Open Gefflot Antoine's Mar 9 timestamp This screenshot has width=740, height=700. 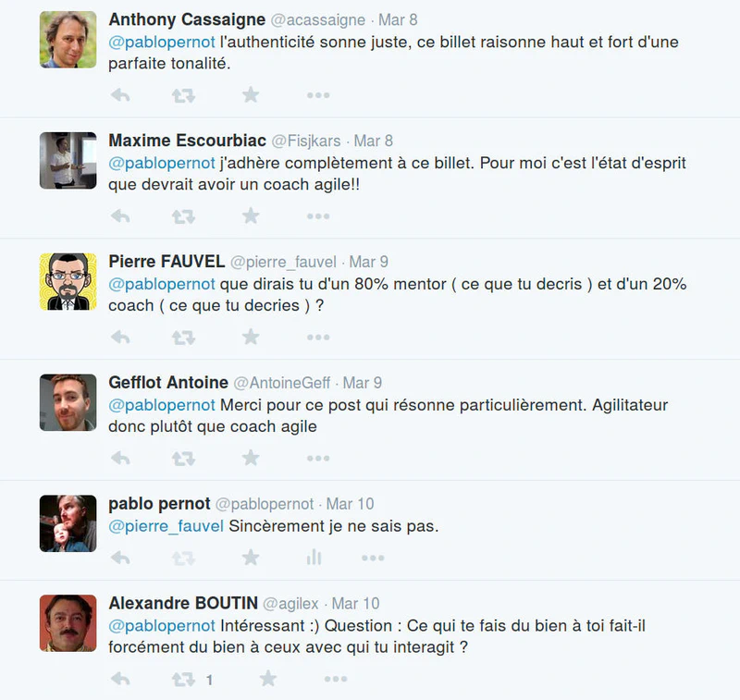pyautogui.click(x=363, y=383)
